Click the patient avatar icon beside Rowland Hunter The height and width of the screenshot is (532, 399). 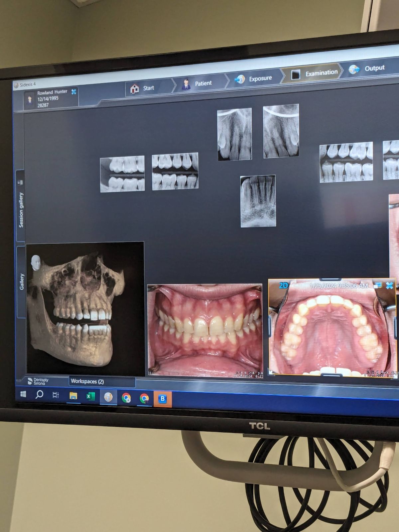pyautogui.click(x=30, y=100)
